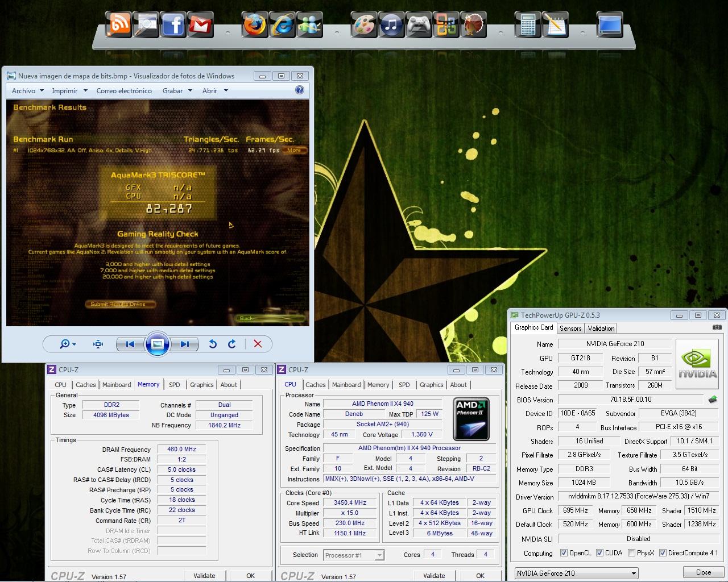
Task: Click the BIOS Version field 70.18.5F.00.10
Action: tap(631, 400)
